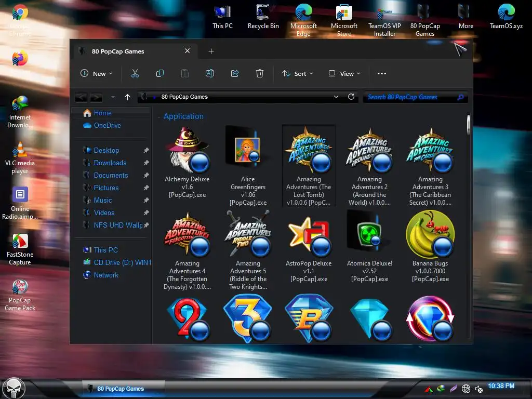Open the Sort dropdown menu
The width and height of the screenshot is (532, 399).
coord(298,73)
